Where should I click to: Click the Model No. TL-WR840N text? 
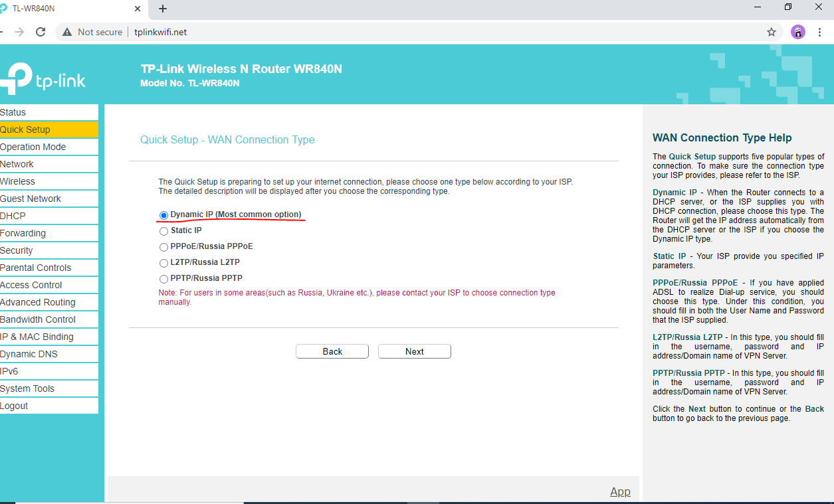click(190, 83)
